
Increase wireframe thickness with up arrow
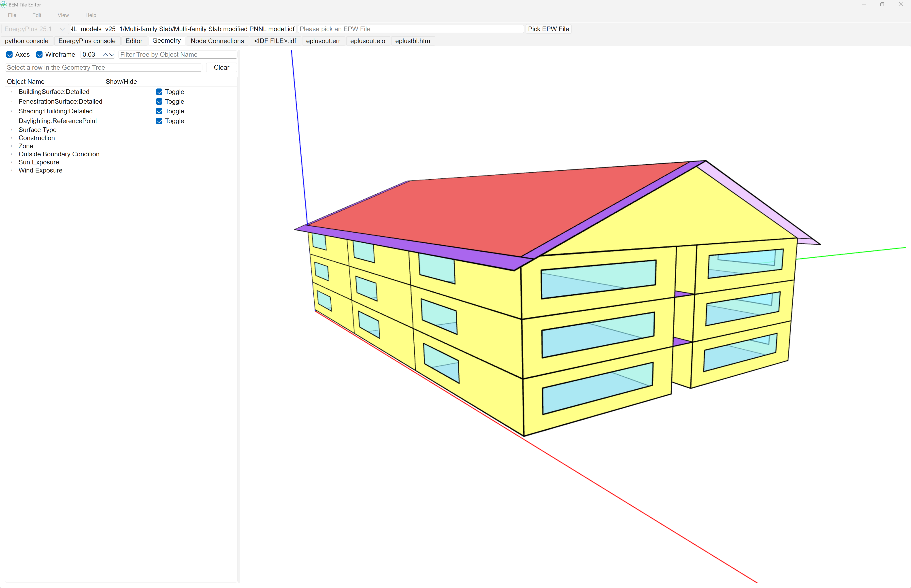[105, 55]
